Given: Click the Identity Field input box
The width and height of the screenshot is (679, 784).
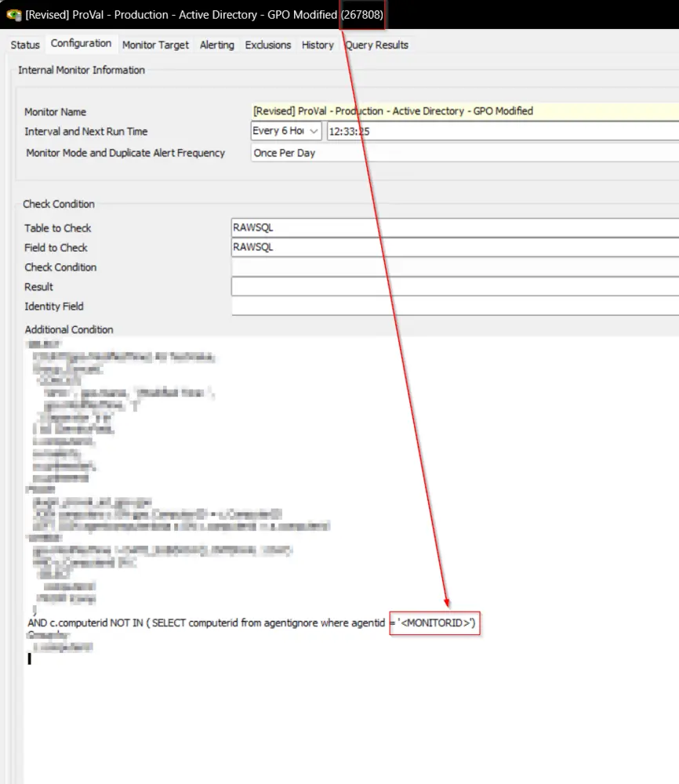Looking at the screenshot, I should pos(455,306).
